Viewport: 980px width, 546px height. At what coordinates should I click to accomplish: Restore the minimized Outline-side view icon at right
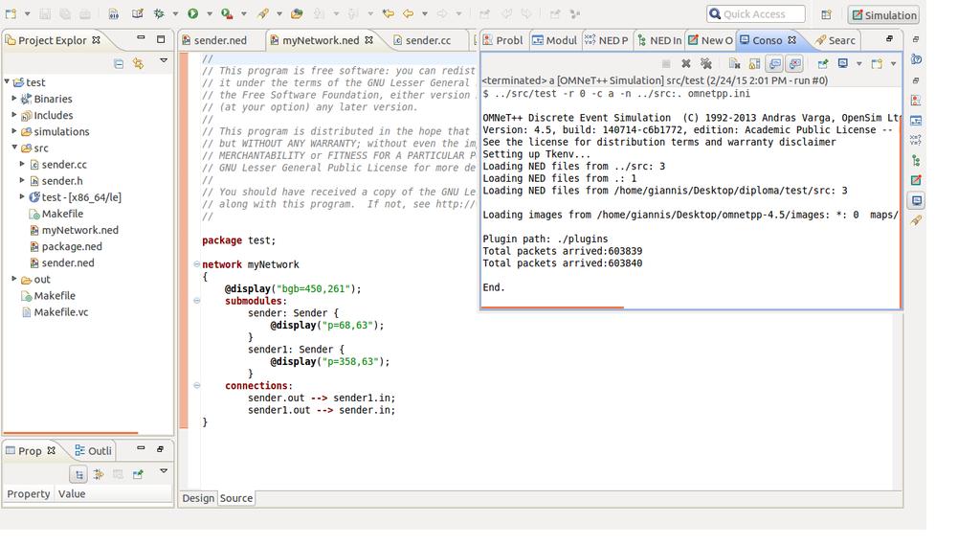pyautogui.click(x=916, y=39)
